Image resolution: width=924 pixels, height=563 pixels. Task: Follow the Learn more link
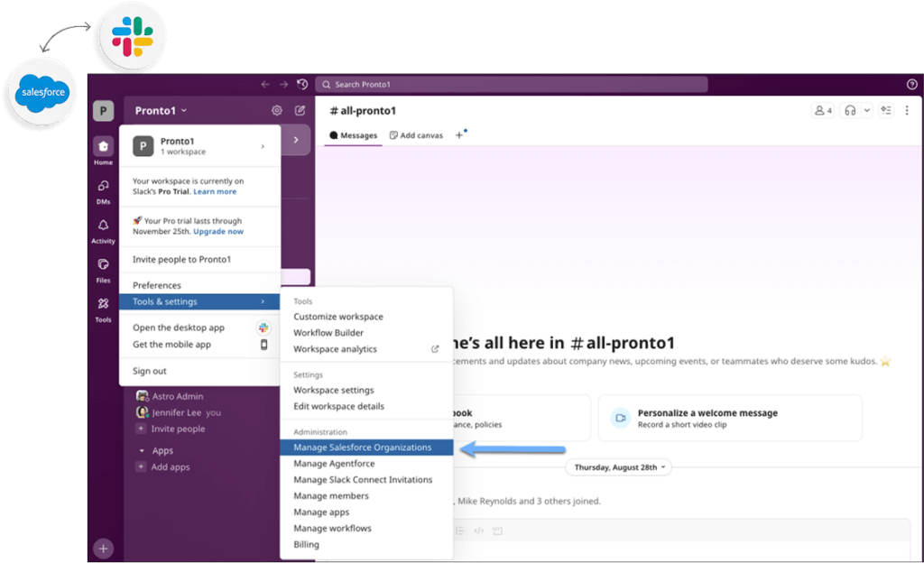click(215, 192)
